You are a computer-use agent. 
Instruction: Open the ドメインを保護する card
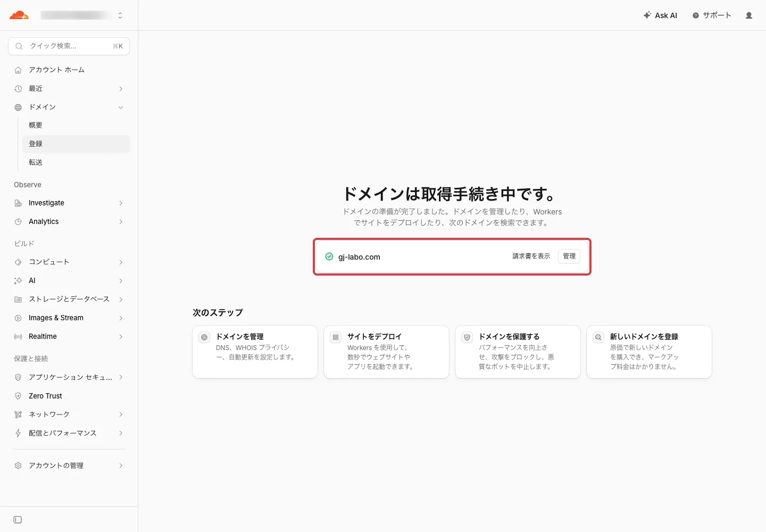518,352
